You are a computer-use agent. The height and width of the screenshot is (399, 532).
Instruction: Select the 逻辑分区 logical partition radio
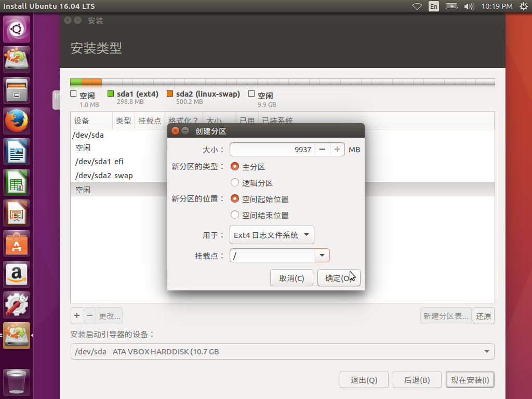pos(235,182)
